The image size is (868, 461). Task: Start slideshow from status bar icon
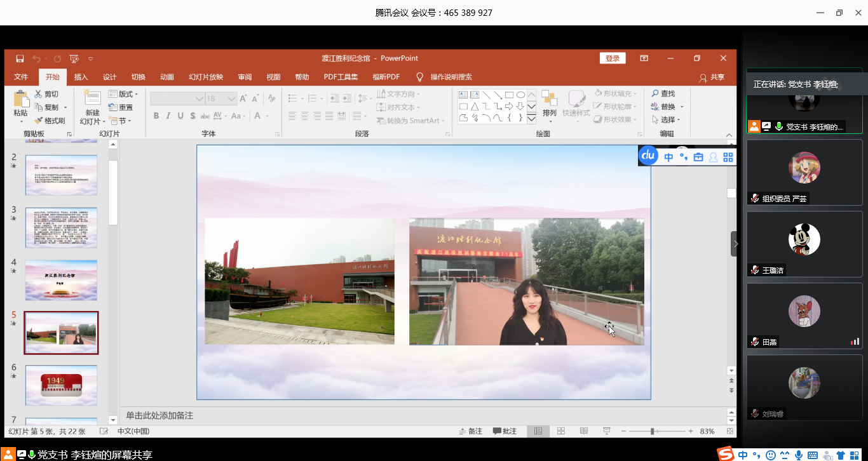point(607,431)
